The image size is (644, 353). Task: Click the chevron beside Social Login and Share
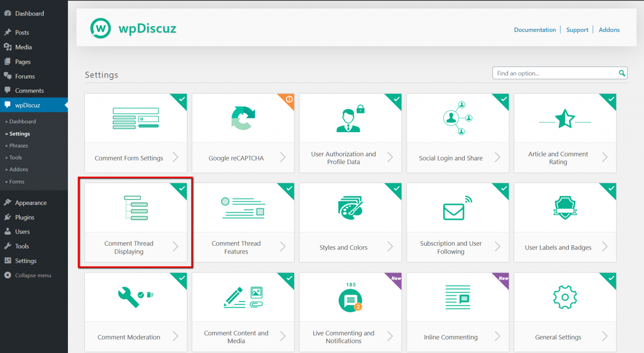[498, 157]
